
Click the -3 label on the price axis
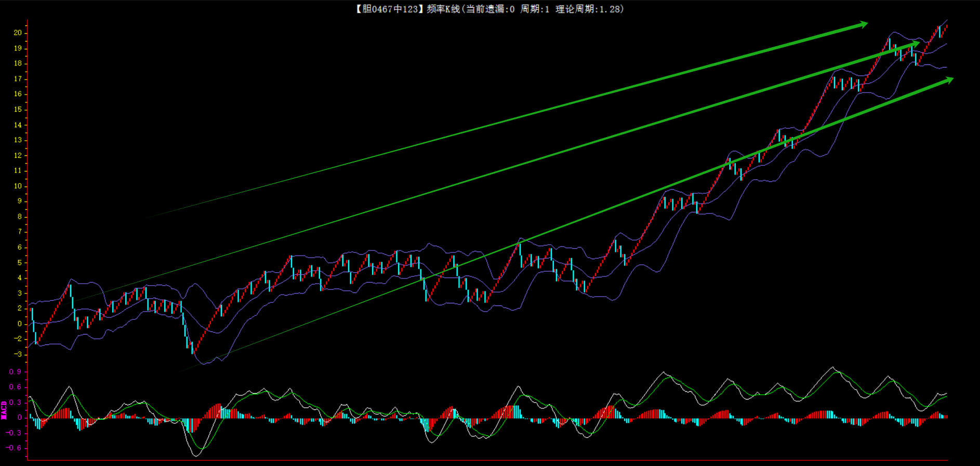pyautogui.click(x=18, y=354)
